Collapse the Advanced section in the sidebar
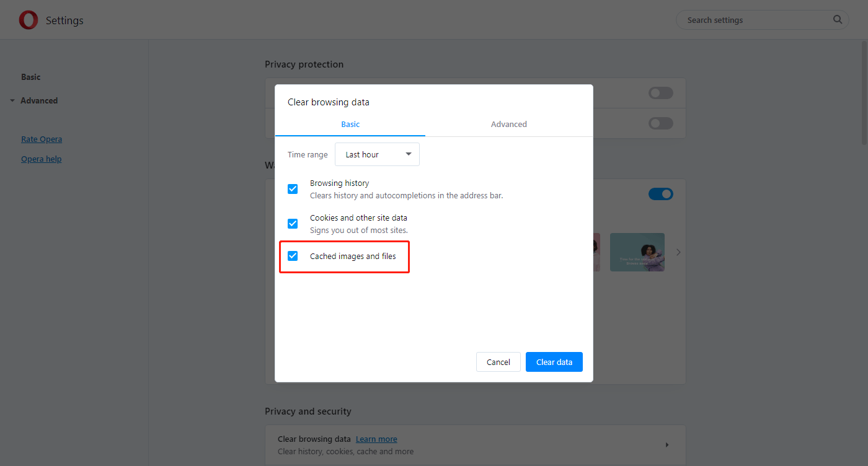 (x=12, y=100)
